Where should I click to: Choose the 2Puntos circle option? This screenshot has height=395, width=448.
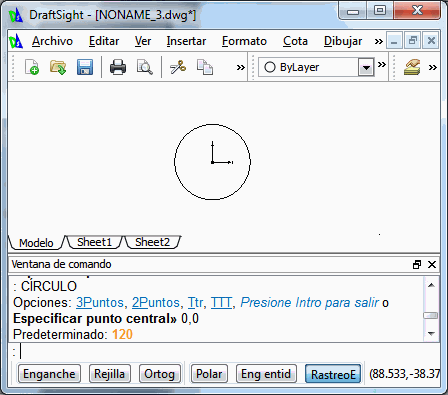pyautogui.click(x=156, y=303)
